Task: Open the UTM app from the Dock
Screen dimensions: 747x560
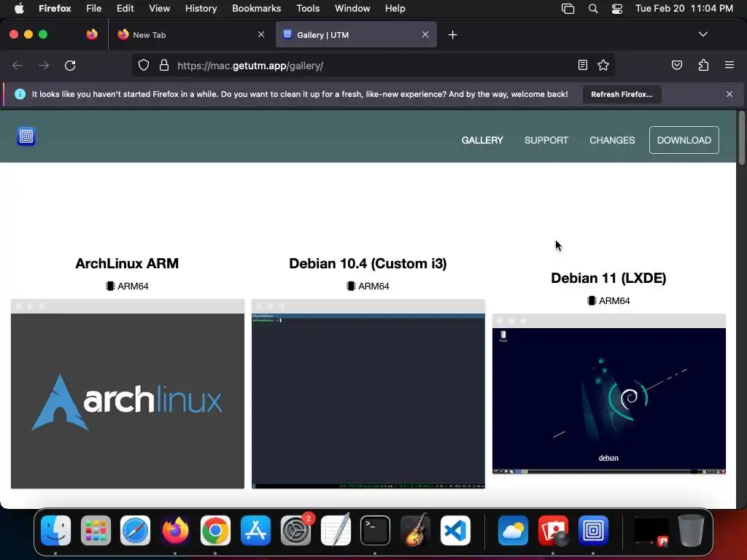Action: [x=593, y=530]
